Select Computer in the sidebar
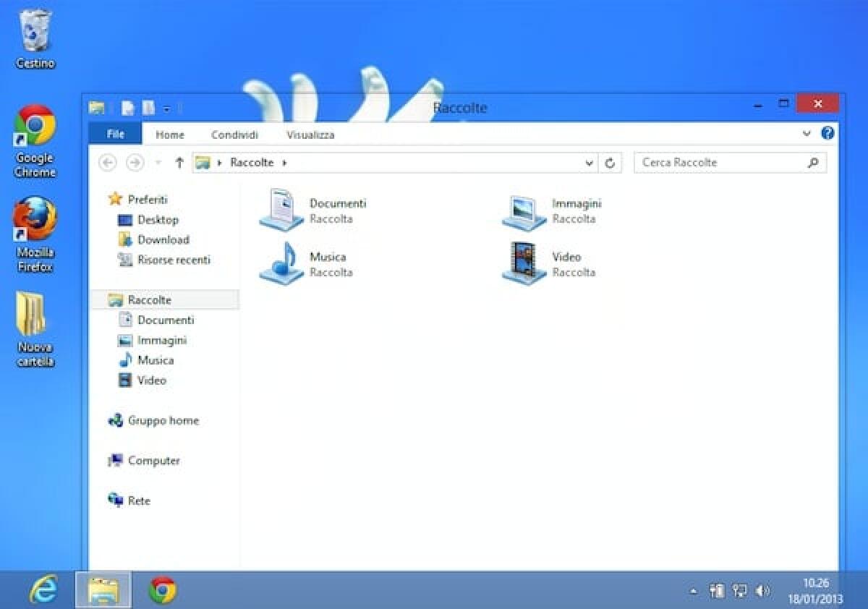The width and height of the screenshot is (868, 609). click(155, 460)
